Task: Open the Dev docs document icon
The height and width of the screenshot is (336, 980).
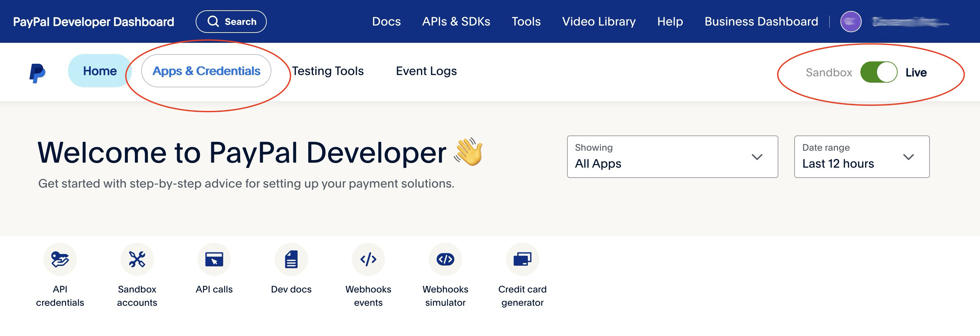Action: [x=291, y=259]
